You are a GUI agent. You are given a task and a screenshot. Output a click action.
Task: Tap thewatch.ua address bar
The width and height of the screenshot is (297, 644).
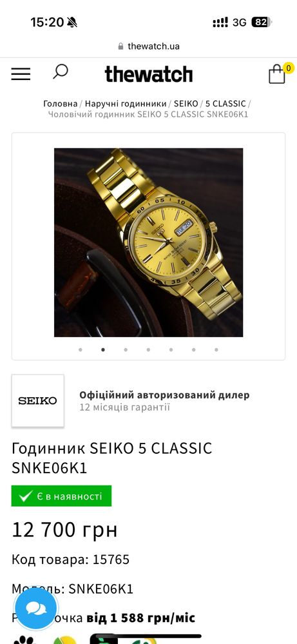click(148, 46)
